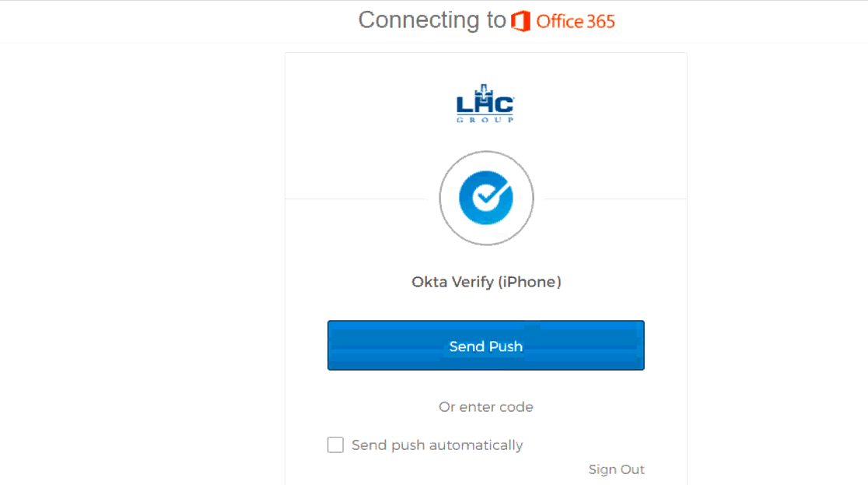
Task: Click the blue Okta Verify checkmark icon
Action: point(486,199)
